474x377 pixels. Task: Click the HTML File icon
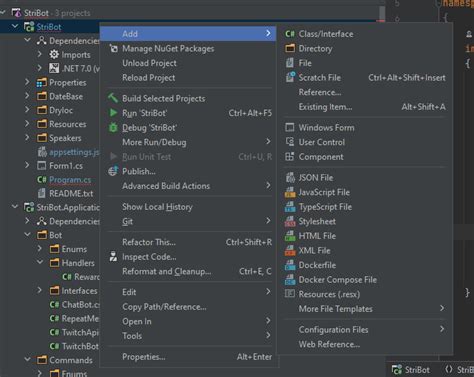coord(290,236)
